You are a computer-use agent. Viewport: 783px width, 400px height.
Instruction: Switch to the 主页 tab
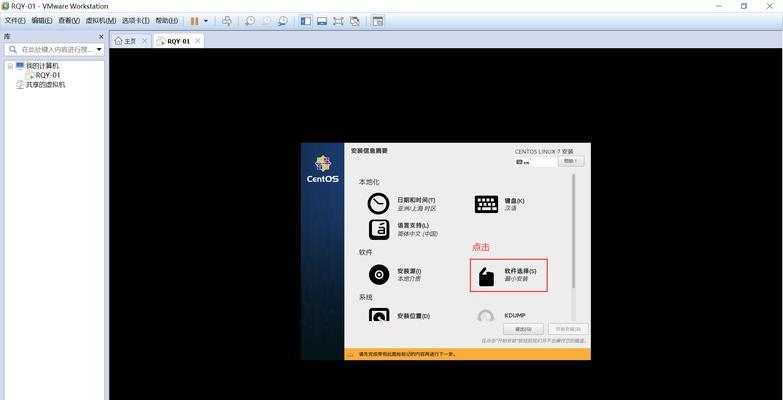click(x=130, y=41)
